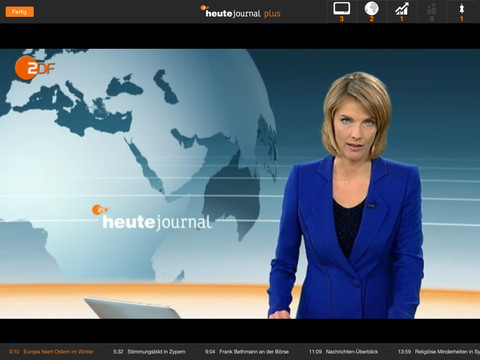Screen dimensions: 480x360
Task: Open the person figure icon showing 1
Action: 462,12
